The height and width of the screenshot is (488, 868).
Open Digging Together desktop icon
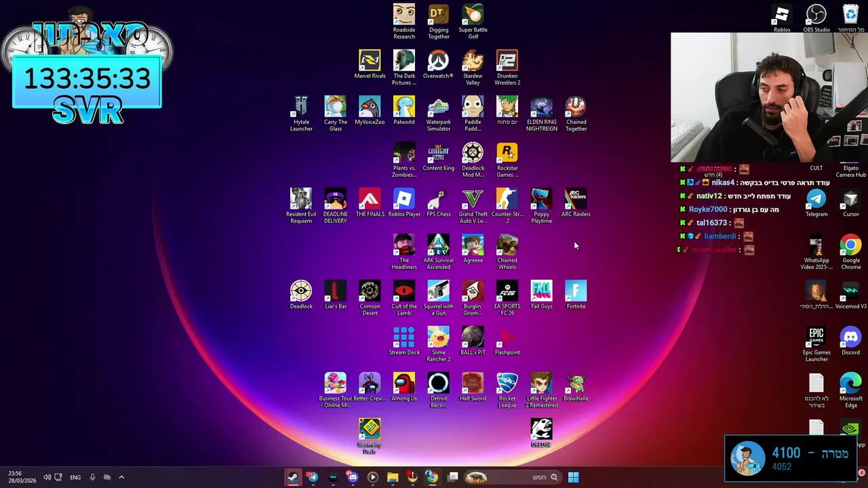pyautogui.click(x=439, y=21)
